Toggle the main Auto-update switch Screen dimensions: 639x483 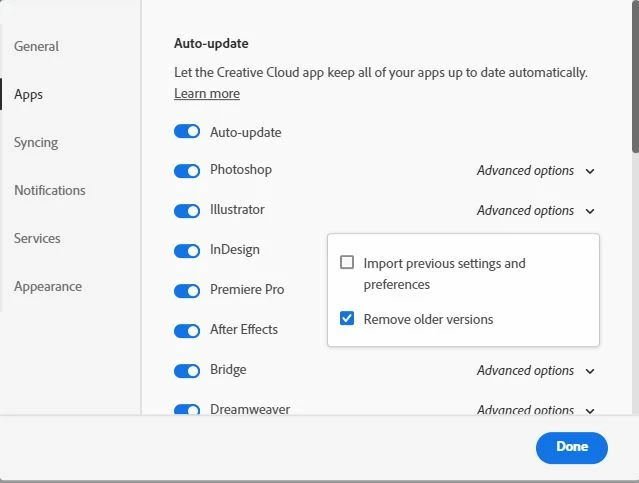[187, 132]
